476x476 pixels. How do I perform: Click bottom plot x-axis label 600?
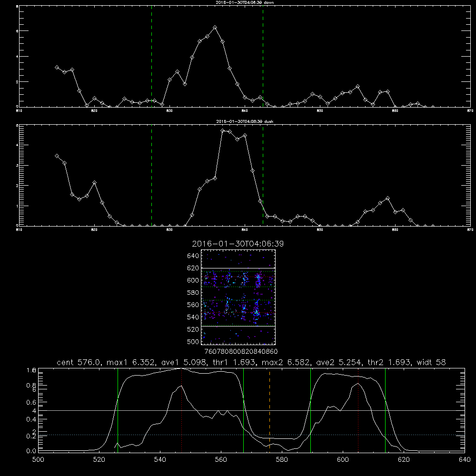[x=343, y=460]
